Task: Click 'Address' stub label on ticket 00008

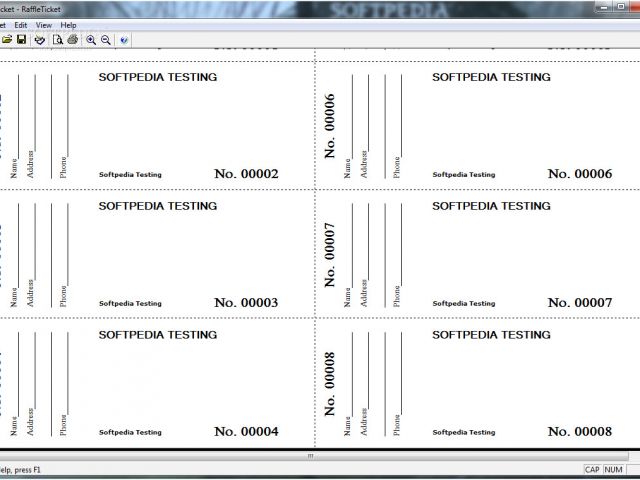Action: (364, 422)
